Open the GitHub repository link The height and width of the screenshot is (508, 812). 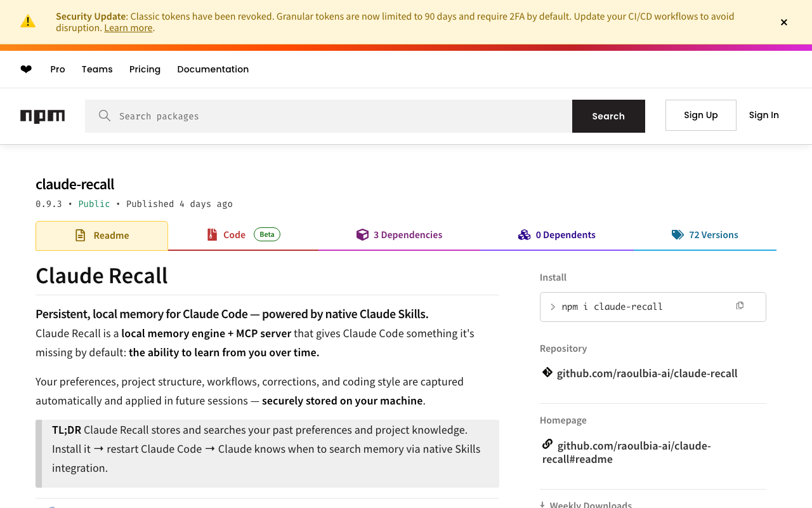647,373
